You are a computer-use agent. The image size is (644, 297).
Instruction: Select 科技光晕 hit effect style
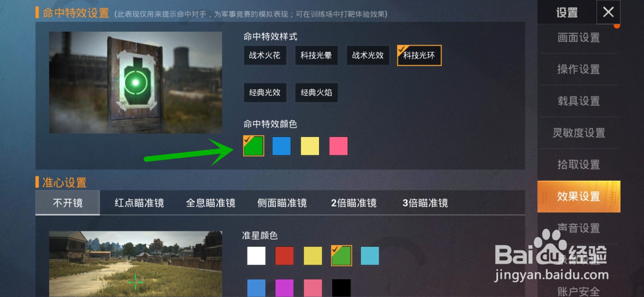tap(316, 56)
